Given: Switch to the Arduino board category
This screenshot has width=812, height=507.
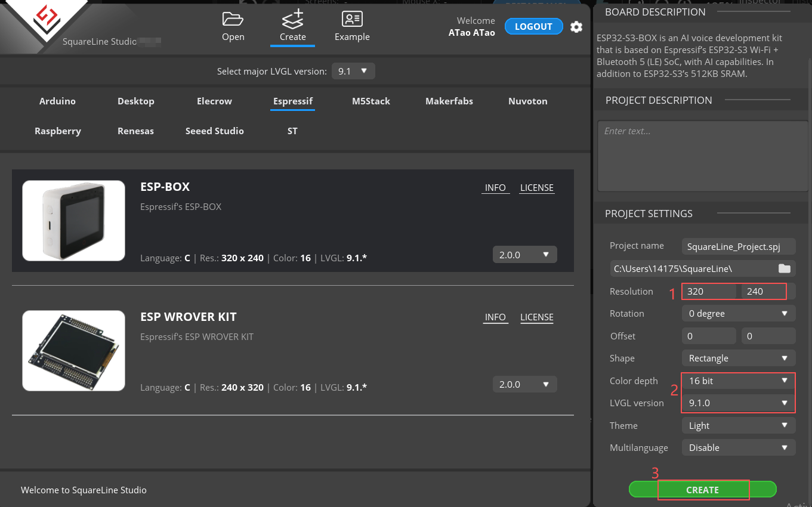Looking at the screenshot, I should [x=57, y=101].
